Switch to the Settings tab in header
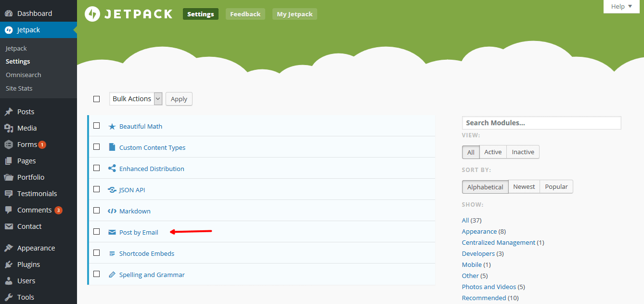 pos(201,14)
